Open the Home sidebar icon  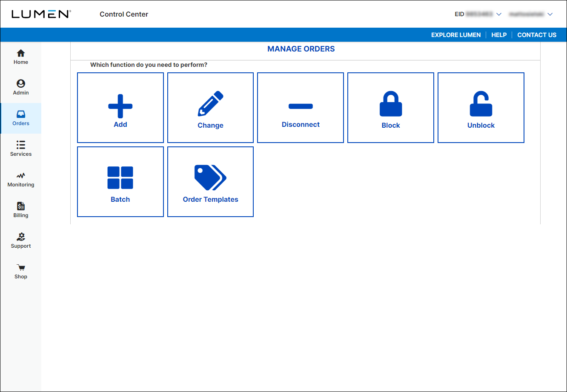coord(21,53)
